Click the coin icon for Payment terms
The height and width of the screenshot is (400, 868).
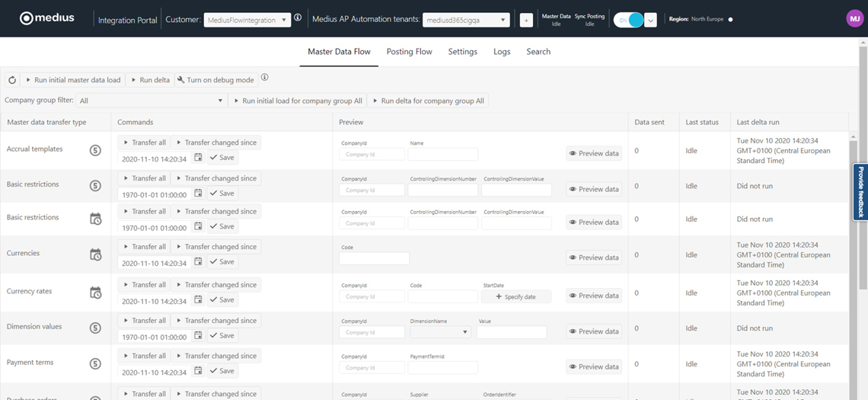pyautogui.click(x=95, y=364)
